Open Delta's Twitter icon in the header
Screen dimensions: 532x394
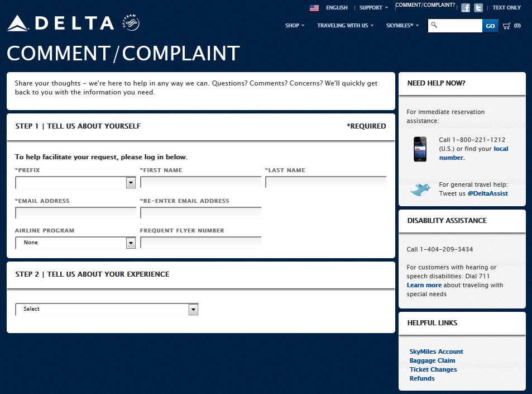click(478, 8)
